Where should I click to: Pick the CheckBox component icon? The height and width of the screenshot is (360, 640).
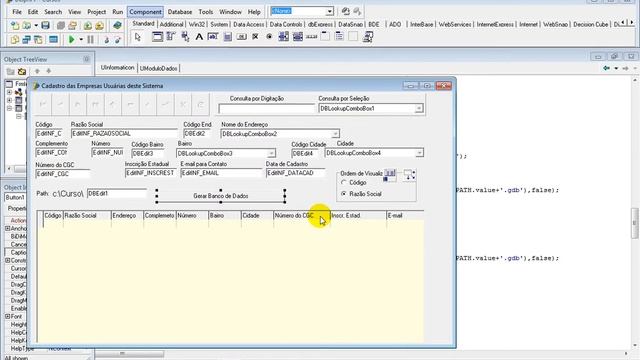(x=256, y=37)
